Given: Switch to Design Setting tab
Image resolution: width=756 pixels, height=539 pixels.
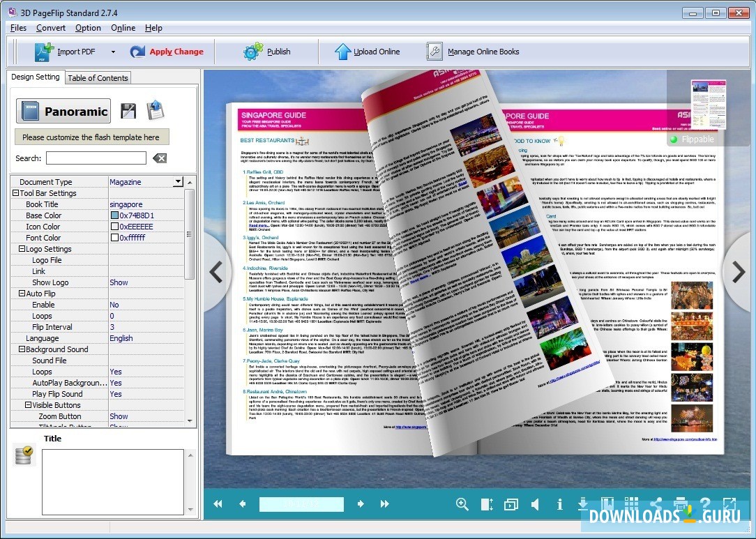Looking at the screenshot, I should tap(35, 77).
